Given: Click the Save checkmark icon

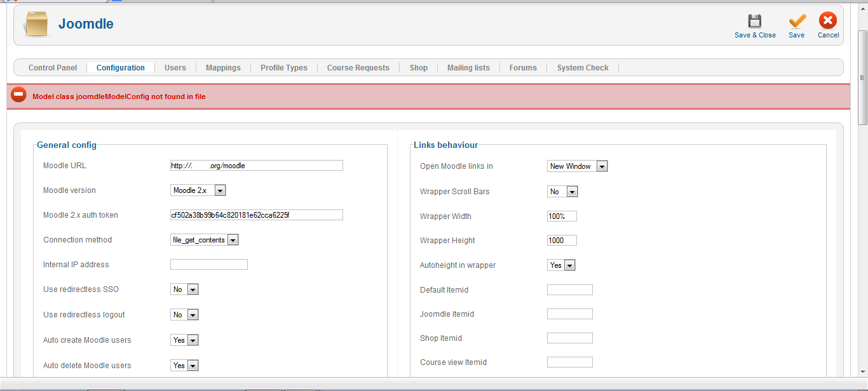Looking at the screenshot, I should point(796,22).
